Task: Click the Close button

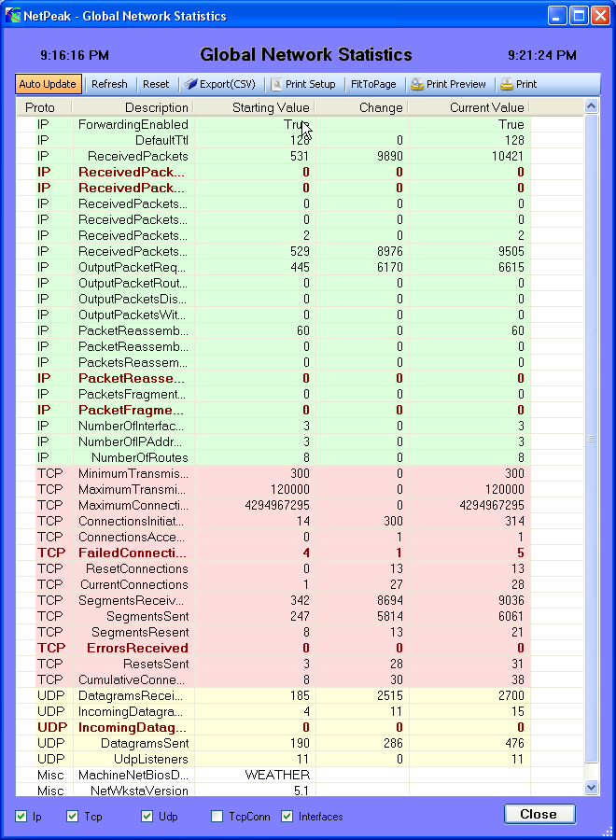Action: [x=539, y=814]
